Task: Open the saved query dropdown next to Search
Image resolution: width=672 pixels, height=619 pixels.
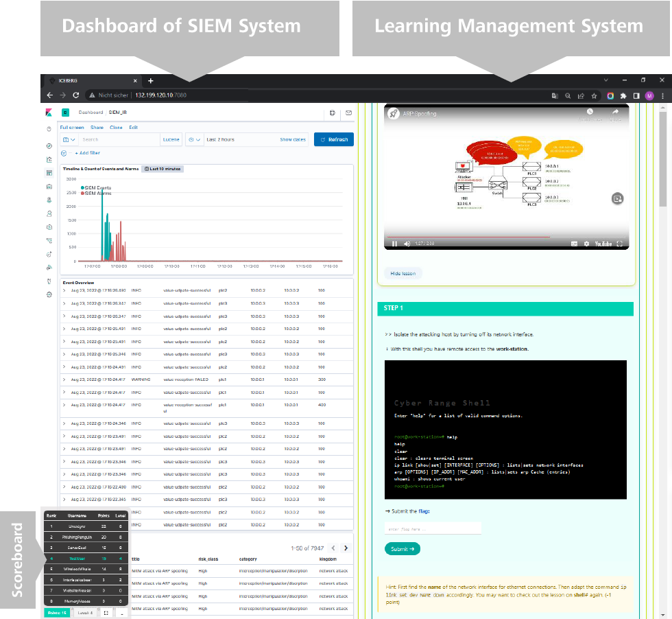Action: tap(69, 140)
